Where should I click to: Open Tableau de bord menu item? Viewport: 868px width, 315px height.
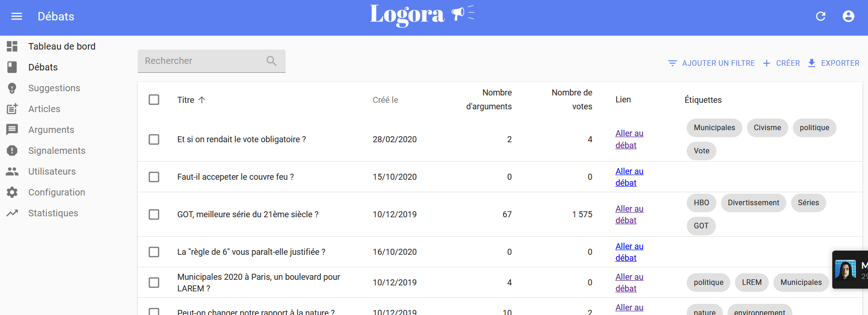(62, 46)
